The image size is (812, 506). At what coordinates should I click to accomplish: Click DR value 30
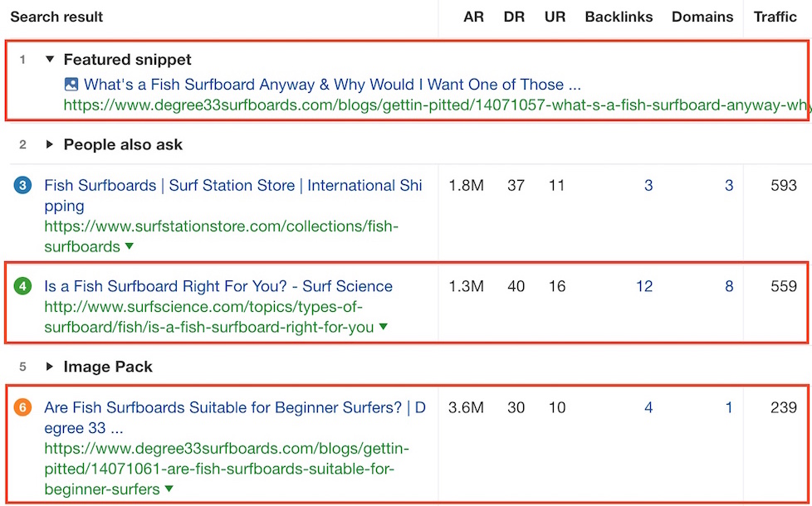click(516, 407)
